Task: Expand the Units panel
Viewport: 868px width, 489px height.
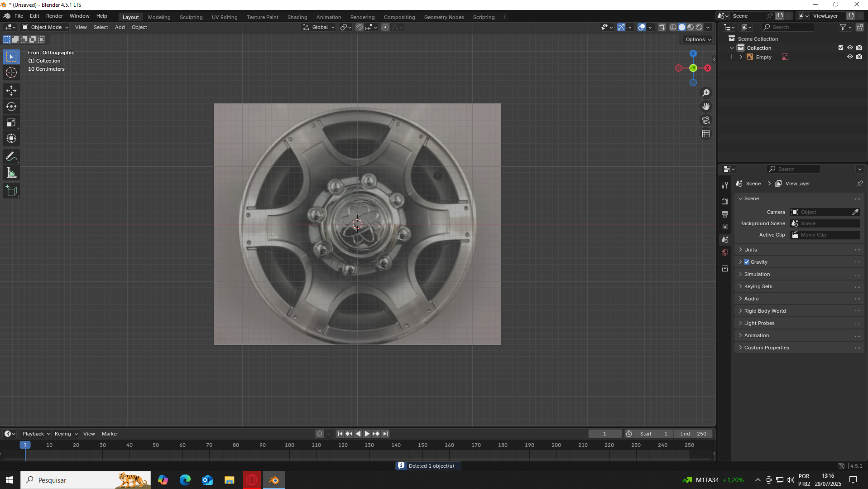Action: (750, 250)
